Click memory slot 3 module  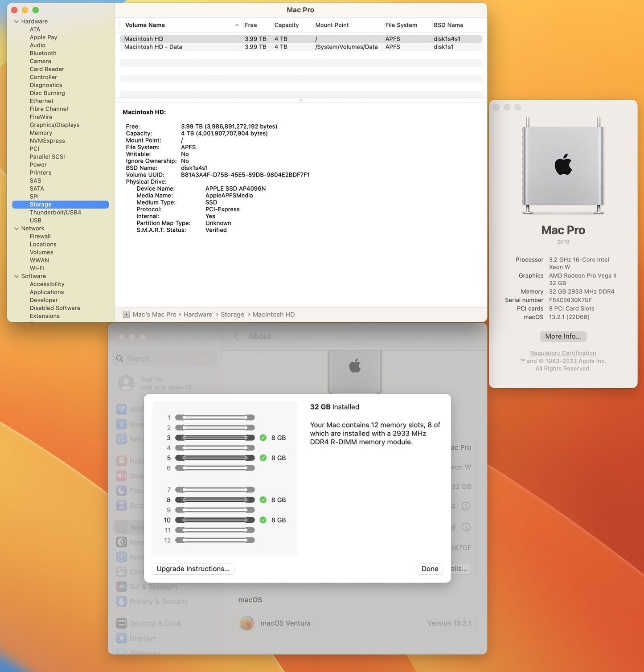(x=215, y=438)
